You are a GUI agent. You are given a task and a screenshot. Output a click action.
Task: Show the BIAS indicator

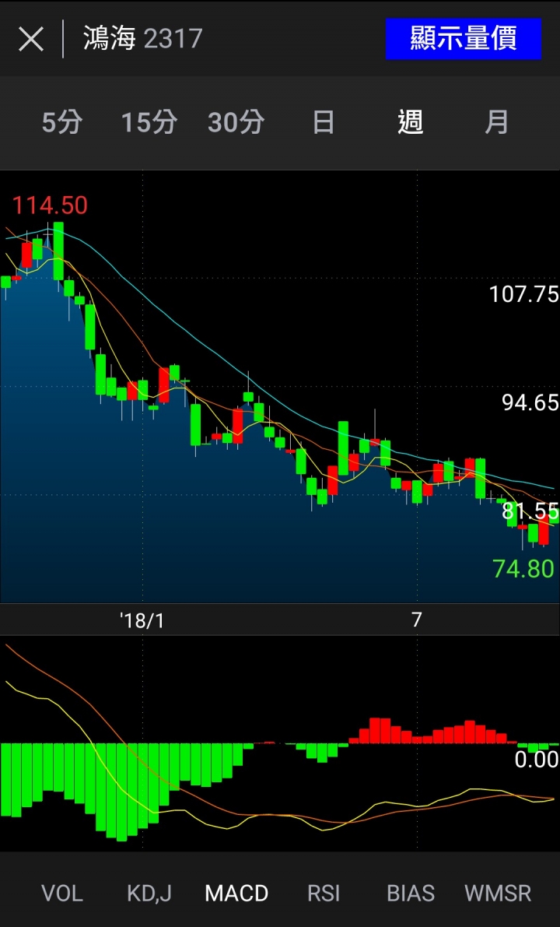pos(411,893)
